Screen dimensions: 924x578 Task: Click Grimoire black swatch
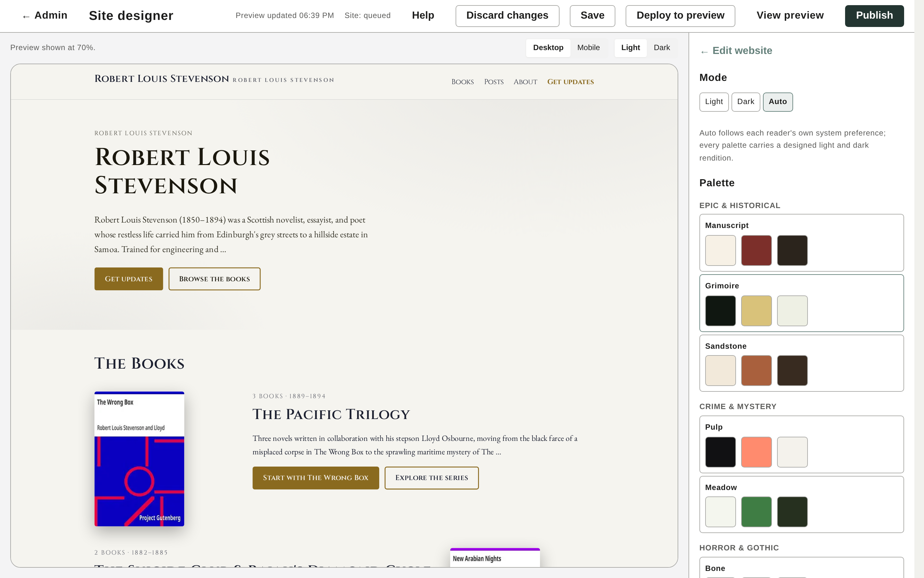720,311
